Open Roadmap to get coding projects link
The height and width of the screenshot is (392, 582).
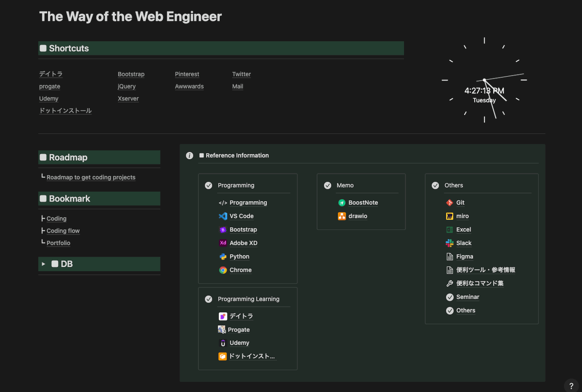tap(91, 178)
